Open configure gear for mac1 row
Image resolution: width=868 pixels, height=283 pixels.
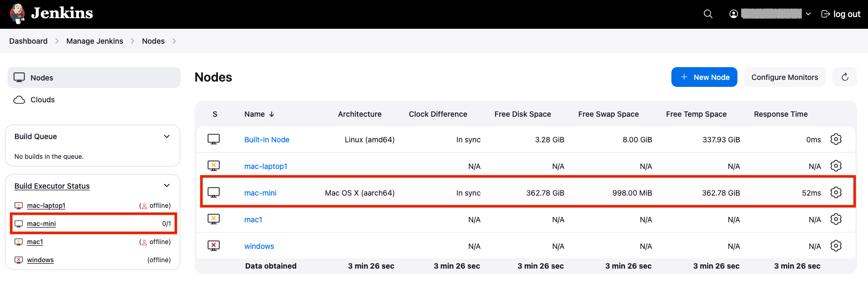coord(836,219)
